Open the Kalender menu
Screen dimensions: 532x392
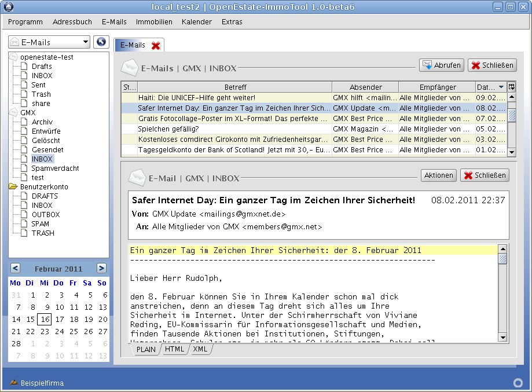[x=197, y=22]
